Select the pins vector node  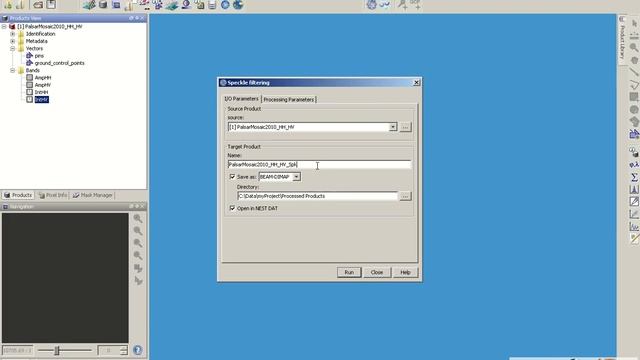click(x=39, y=56)
